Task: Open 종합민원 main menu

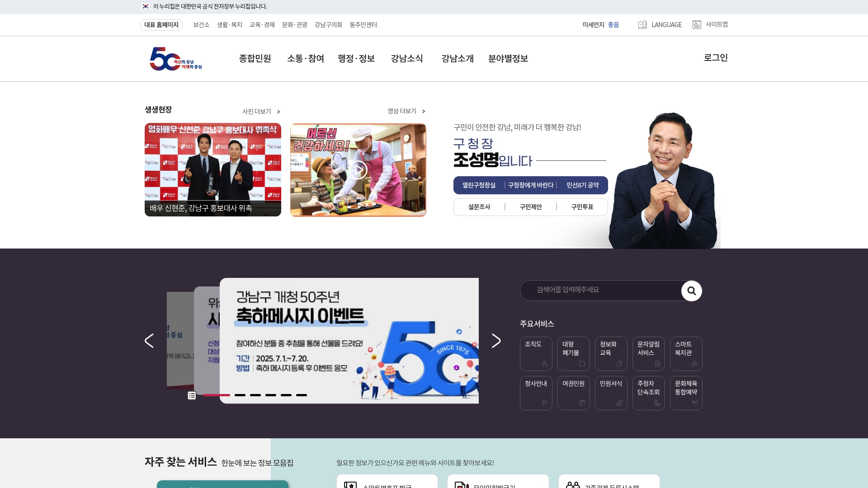Action: pyautogui.click(x=255, y=58)
